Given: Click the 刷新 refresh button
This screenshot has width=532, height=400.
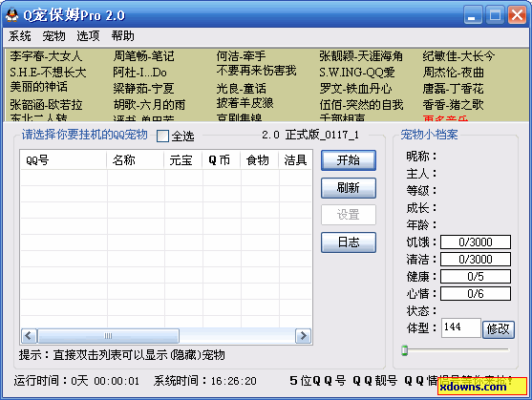Looking at the screenshot, I should pos(349,188).
